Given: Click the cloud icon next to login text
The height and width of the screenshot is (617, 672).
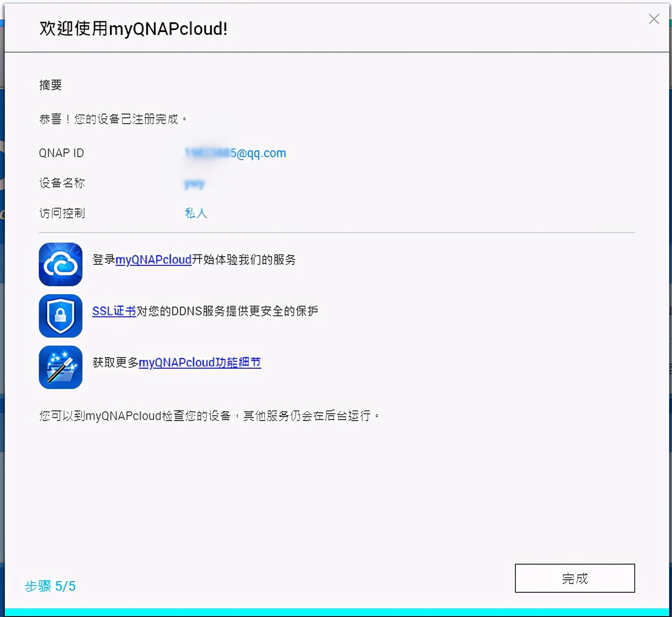Looking at the screenshot, I should (x=60, y=264).
